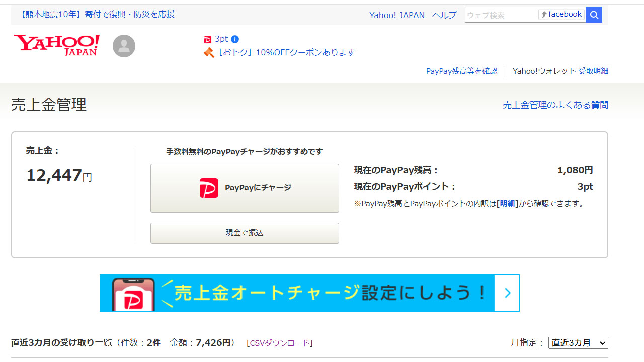Open the 明細 link for PayPay balance
This screenshot has height=362, width=644.
tap(507, 204)
